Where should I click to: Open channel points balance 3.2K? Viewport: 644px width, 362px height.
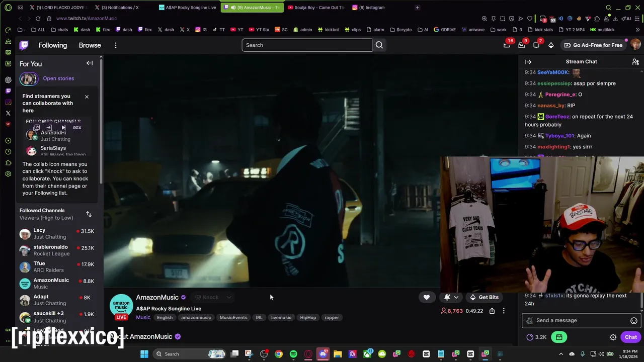click(x=536, y=337)
